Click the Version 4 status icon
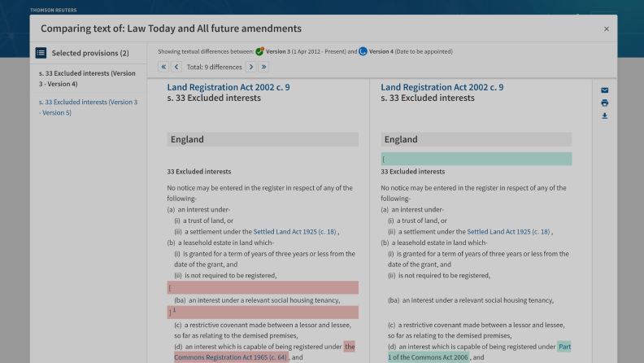This screenshot has height=363, width=644. point(363,51)
